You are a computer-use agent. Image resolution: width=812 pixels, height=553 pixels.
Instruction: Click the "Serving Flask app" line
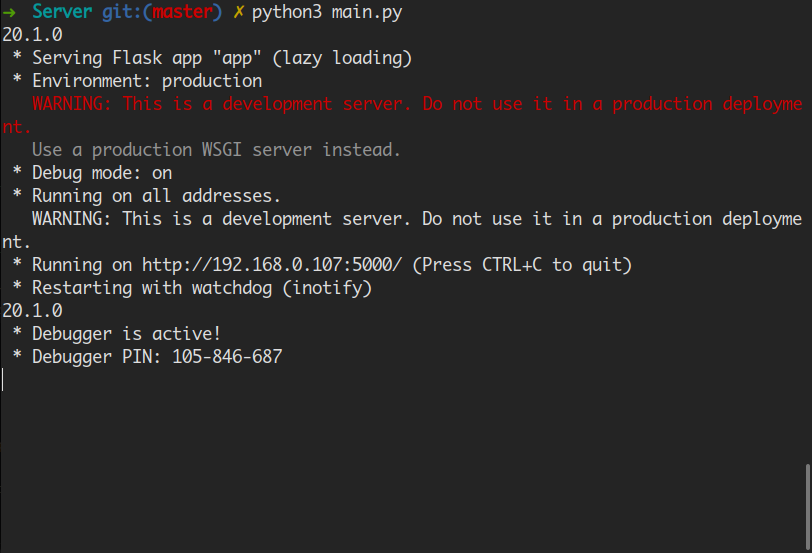coord(221,58)
